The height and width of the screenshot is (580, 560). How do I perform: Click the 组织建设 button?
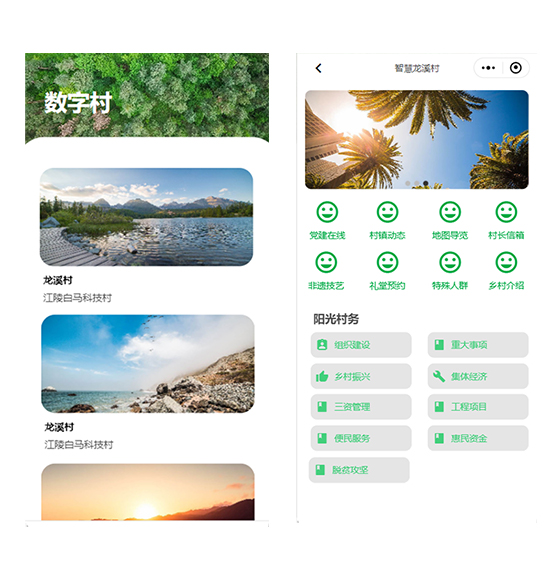coord(361,345)
